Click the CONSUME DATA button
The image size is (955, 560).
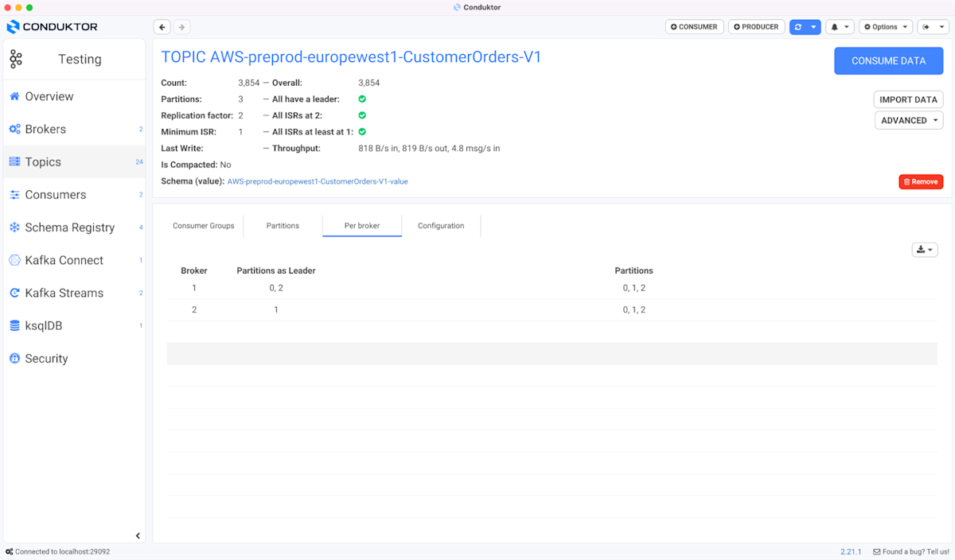pos(888,61)
